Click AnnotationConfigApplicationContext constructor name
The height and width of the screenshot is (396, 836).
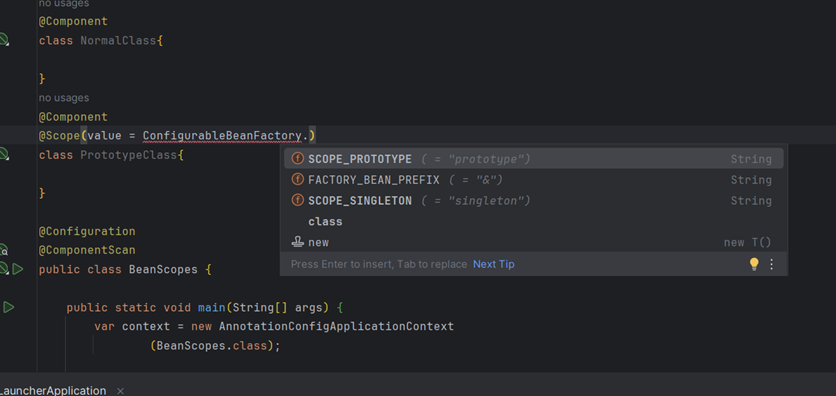(336, 326)
